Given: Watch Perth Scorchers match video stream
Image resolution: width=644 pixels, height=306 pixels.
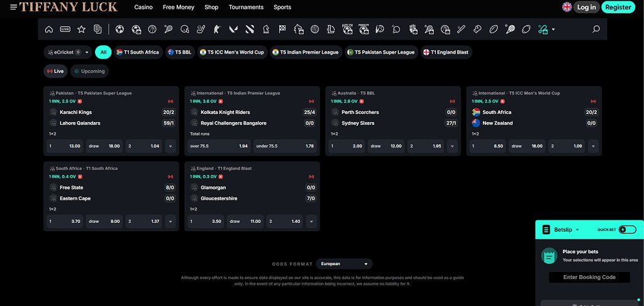Looking at the screenshot, I should [362, 101].
